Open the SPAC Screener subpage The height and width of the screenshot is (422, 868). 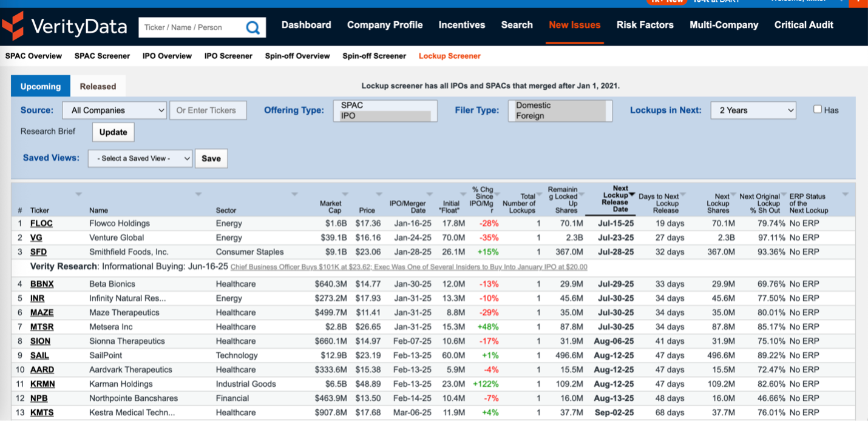point(102,56)
